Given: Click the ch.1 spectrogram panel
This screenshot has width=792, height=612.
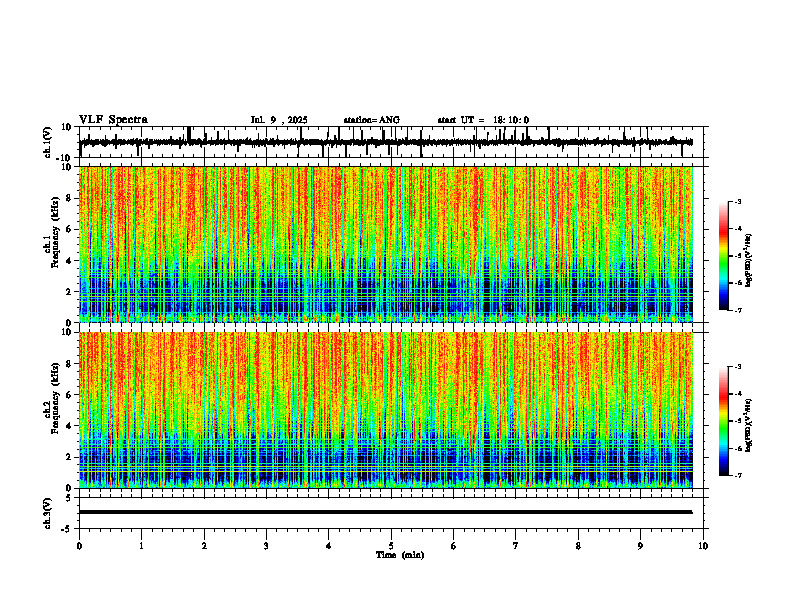Looking at the screenshot, I should [x=386, y=244].
